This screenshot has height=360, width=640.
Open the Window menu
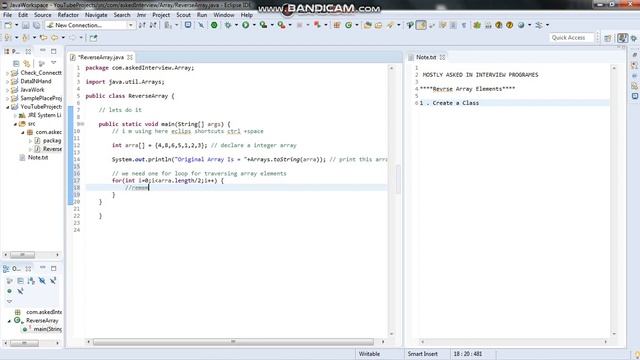224,15
